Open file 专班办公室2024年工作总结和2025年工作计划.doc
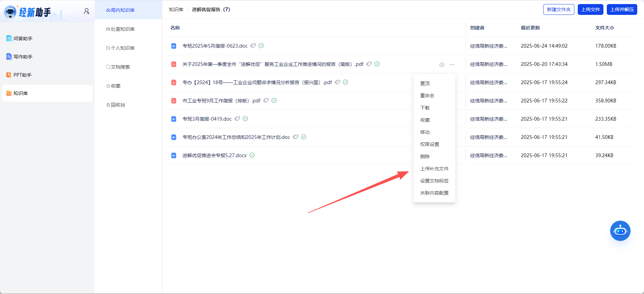644x294 pixels. pos(236,137)
